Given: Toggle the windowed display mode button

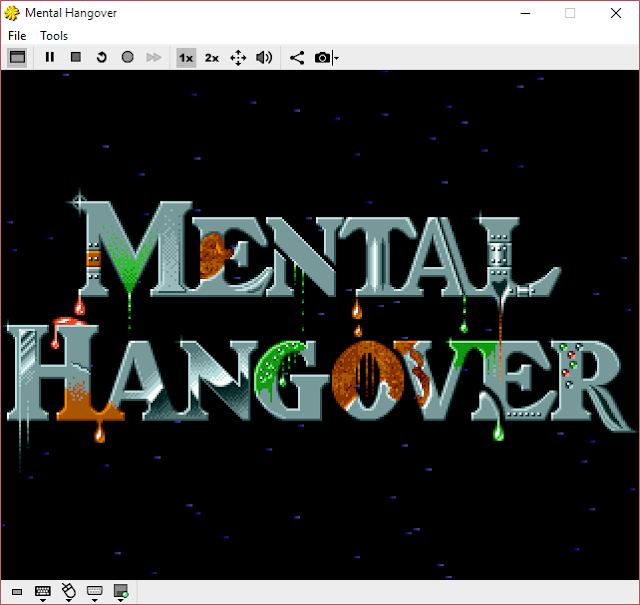Looking at the screenshot, I should pyautogui.click(x=17, y=58).
